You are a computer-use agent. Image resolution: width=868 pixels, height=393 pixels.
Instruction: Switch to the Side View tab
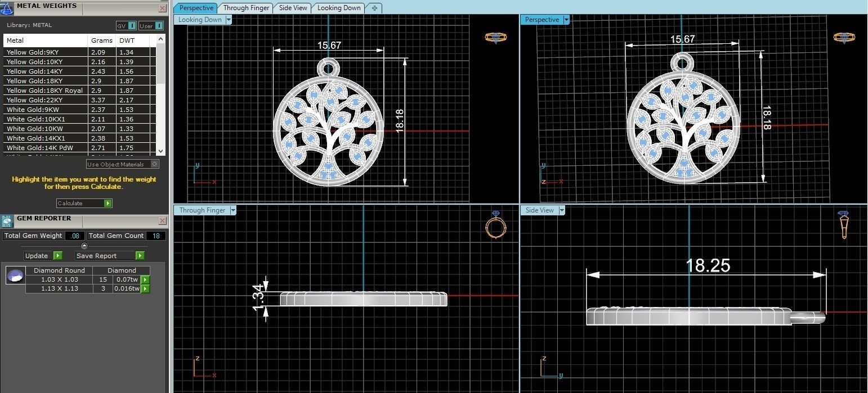coord(293,8)
